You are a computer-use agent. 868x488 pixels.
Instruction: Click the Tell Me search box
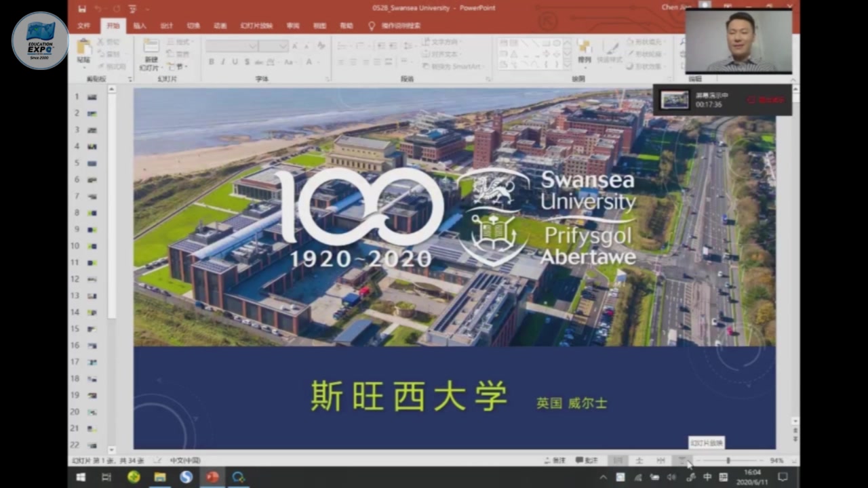pyautogui.click(x=401, y=26)
